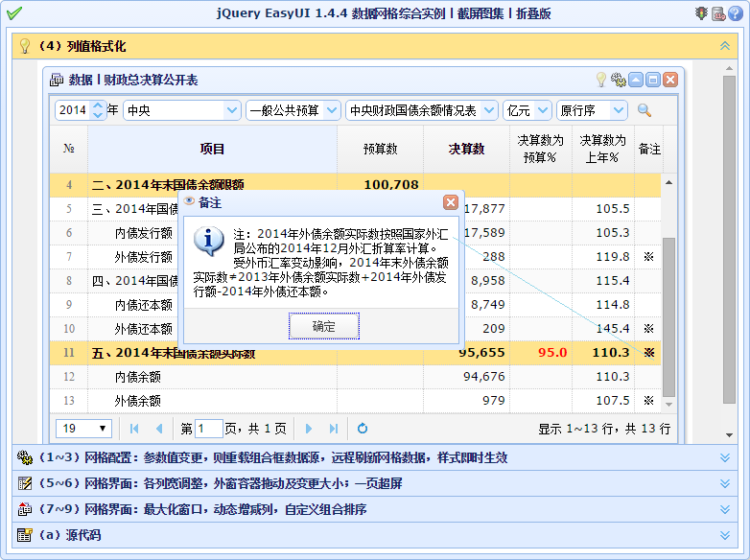The width and height of the screenshot is (750, 560).
Task: Open the 中央 combo box dropdown
Action: 232,110
